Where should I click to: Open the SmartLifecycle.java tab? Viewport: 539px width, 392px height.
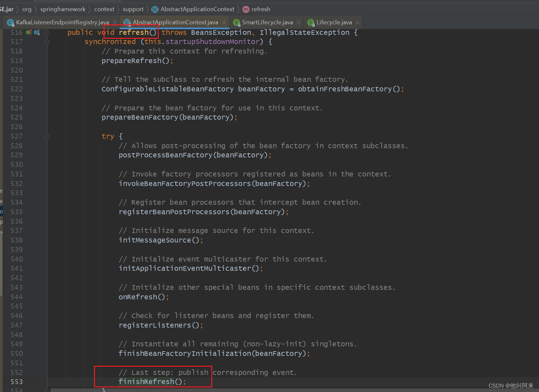[x=267, y=22]
